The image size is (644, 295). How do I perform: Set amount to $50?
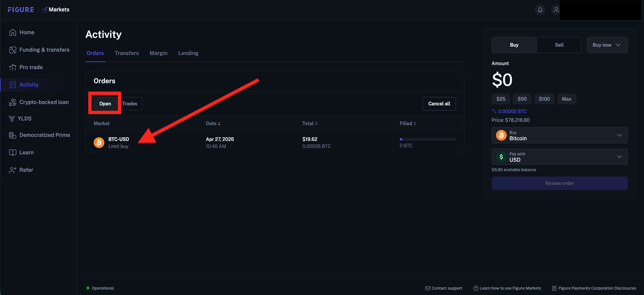(522, 99)
